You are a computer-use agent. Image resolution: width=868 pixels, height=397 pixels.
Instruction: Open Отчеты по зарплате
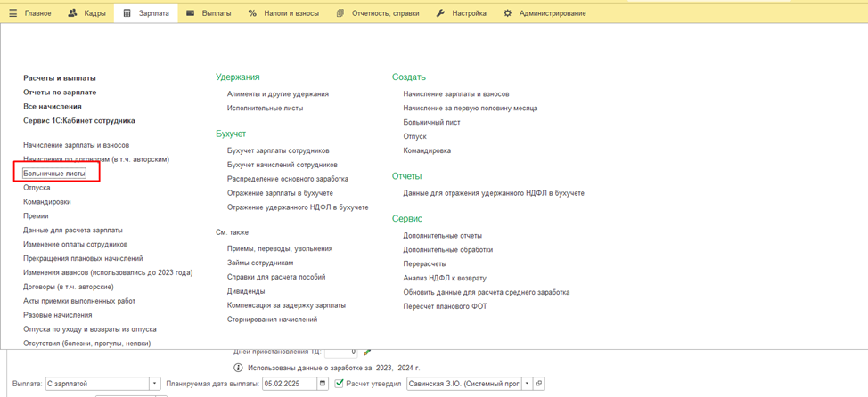[x=60, y=93]
